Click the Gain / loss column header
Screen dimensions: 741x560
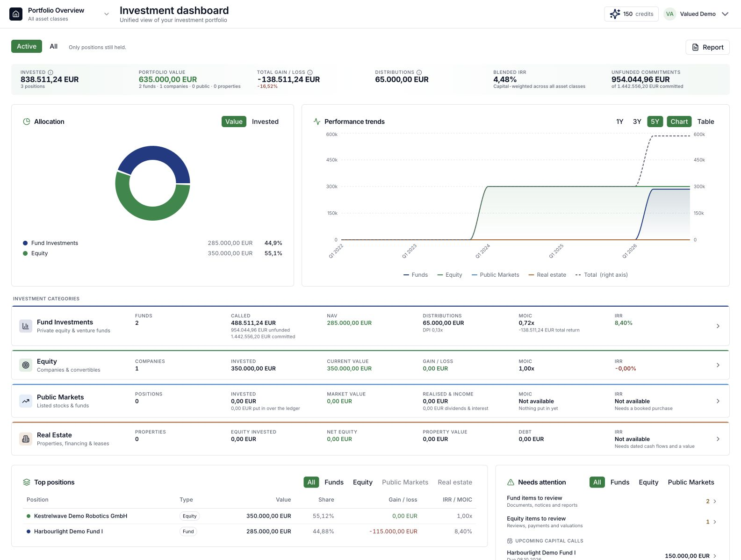403,500
